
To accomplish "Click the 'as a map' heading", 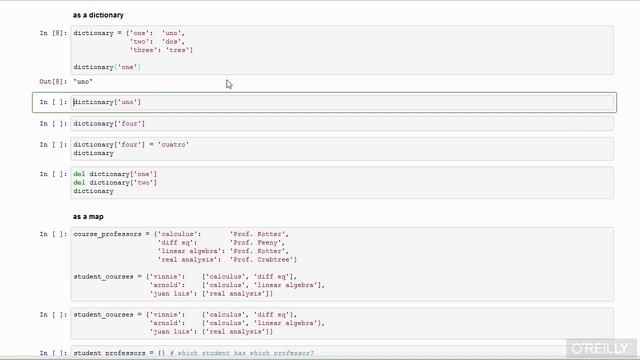I will click(x=88, y=217).
